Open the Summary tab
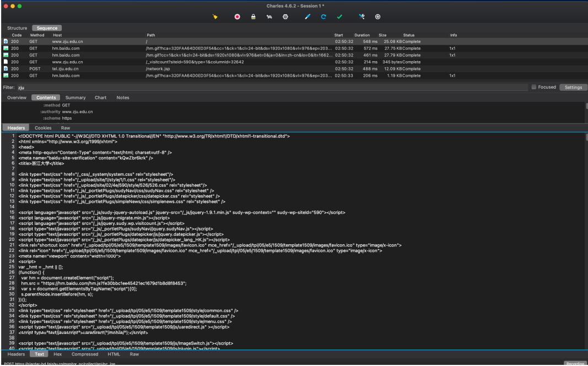588x366 pixels. coord(75,98)
